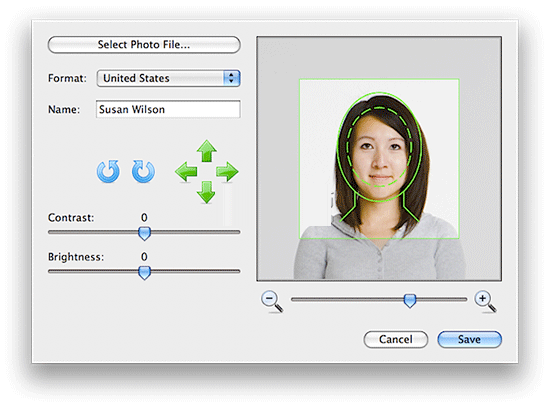Screen dimensions: 550x407
Task: Click the Brightness value 0
Action: tap(144, 257)
